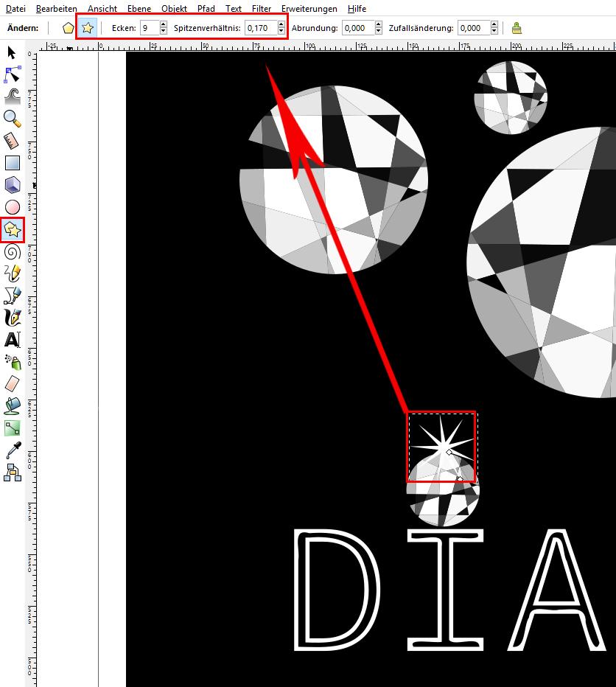Image resolution: width=616 pixels, height=687 pixels.
Task: Open the Ansicht menu
Action: coord(102,8)
